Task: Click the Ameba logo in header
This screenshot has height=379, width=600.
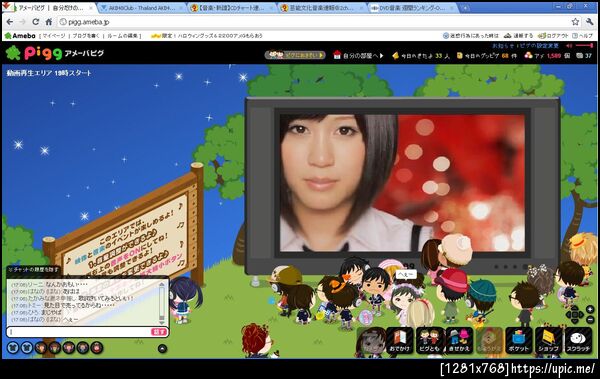Action: point(20,36)
